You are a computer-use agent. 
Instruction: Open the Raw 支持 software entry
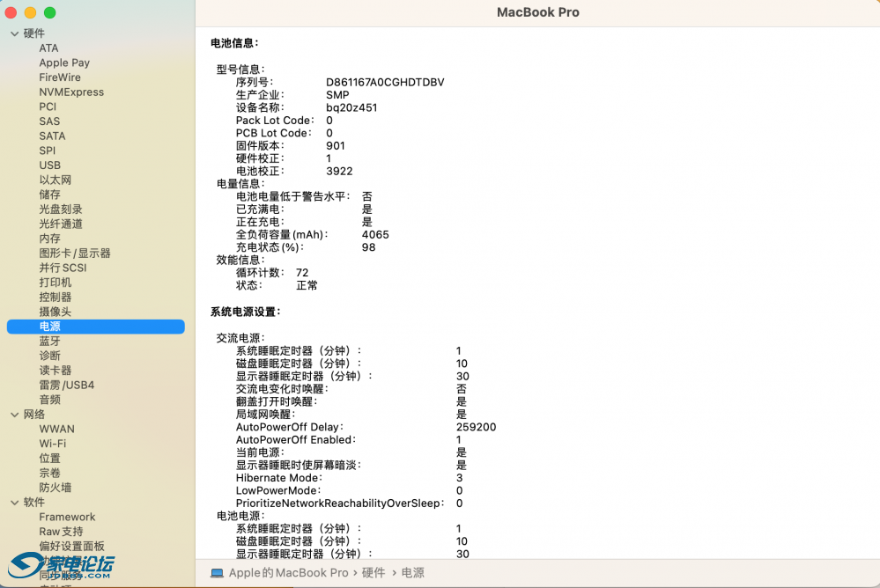61,532
